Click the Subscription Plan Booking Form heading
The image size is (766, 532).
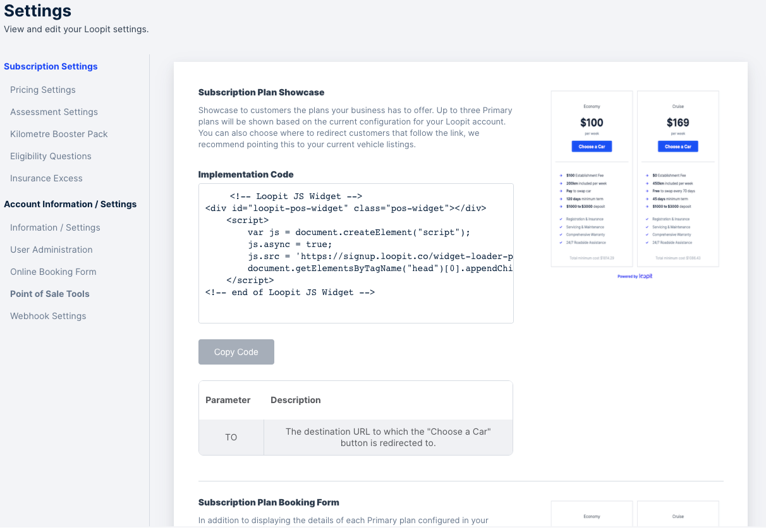click(x=269, y=502)
